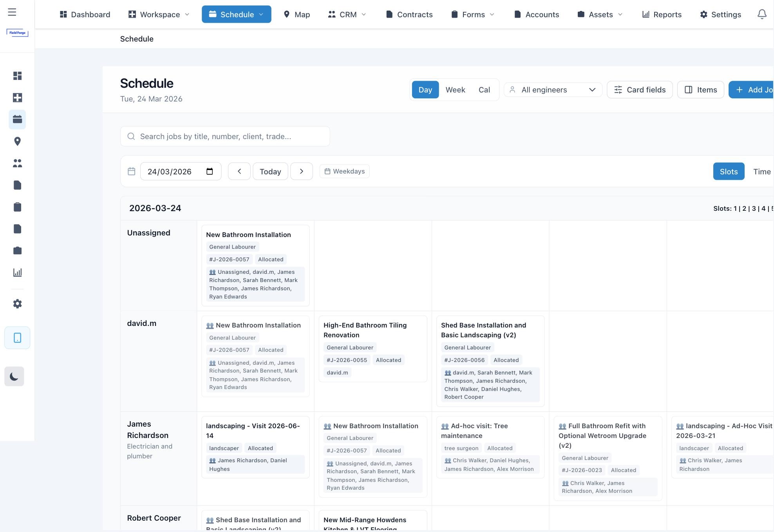Viewport: 774px width, 532px height.
Task: Click the sidebar CRM people icon
Action: click(x=17, y=163)
